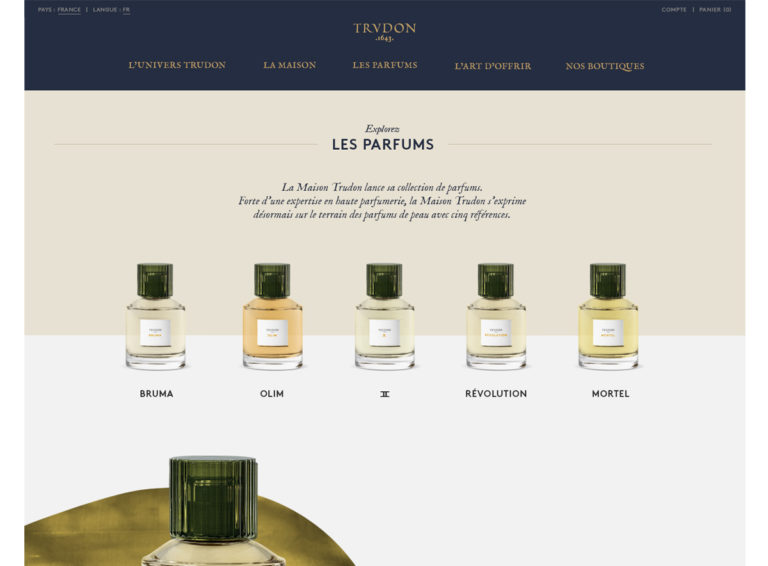Click the Trudon 1643 logo

[384, 32]
